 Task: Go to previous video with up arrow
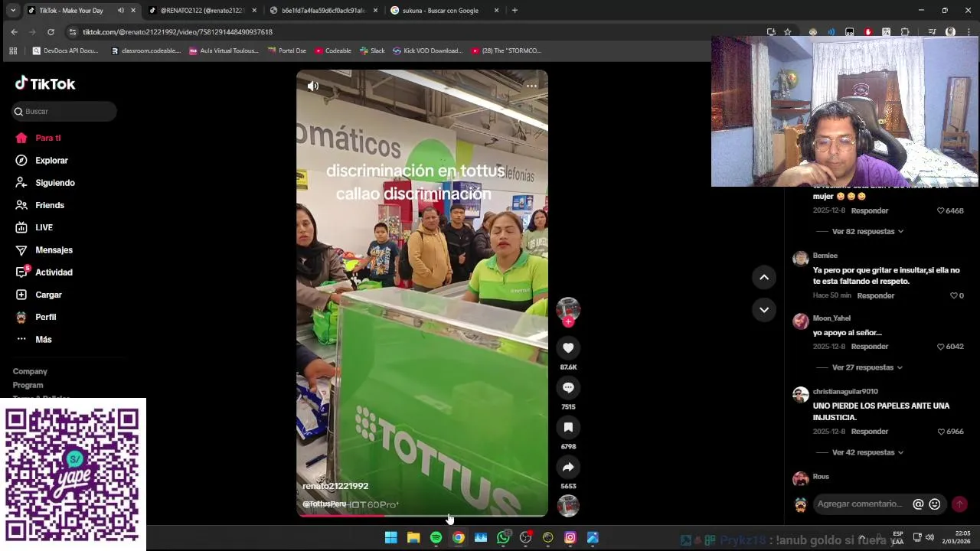coord(764,277)
